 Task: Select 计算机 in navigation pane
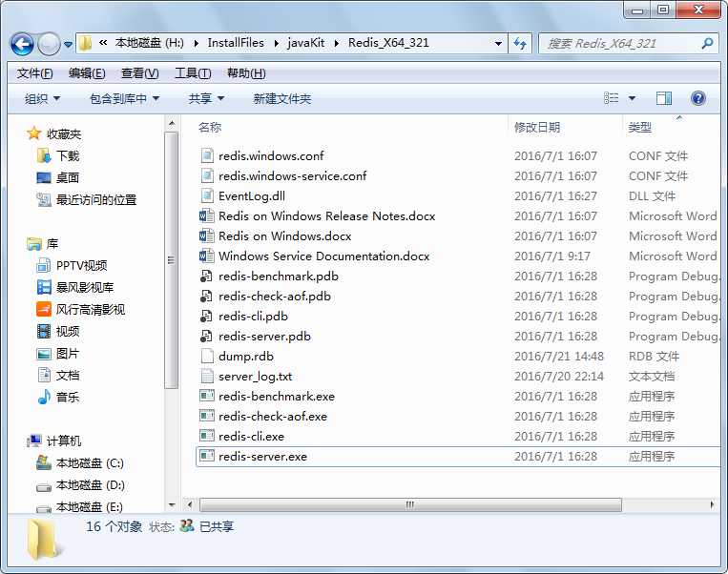point(54,441)
